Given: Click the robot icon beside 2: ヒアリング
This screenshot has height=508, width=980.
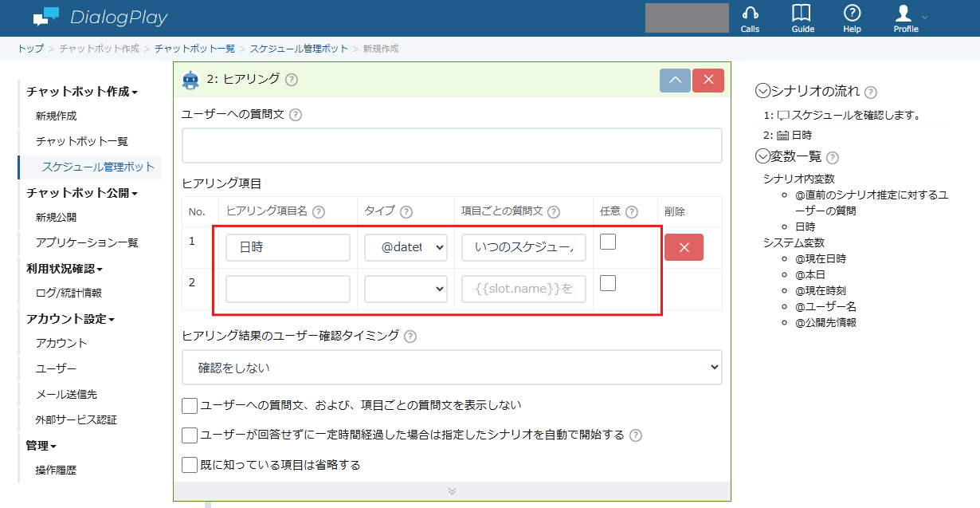Looking at the screenshot, I should (190, 80).
